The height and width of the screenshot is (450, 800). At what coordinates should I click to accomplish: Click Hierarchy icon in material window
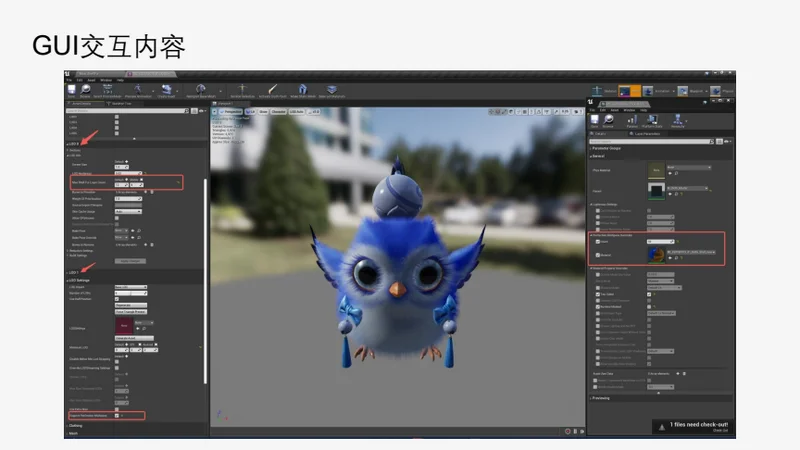678,121
